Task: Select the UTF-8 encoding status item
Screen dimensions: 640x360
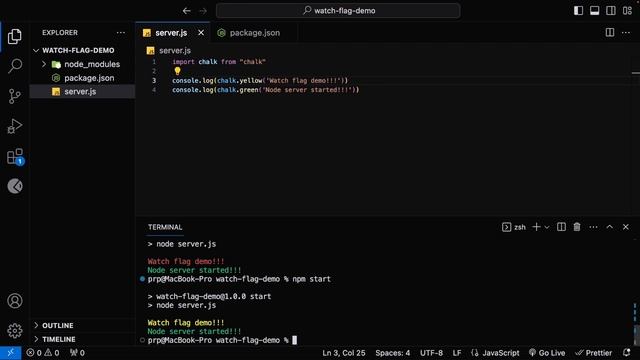Action: 431,353
